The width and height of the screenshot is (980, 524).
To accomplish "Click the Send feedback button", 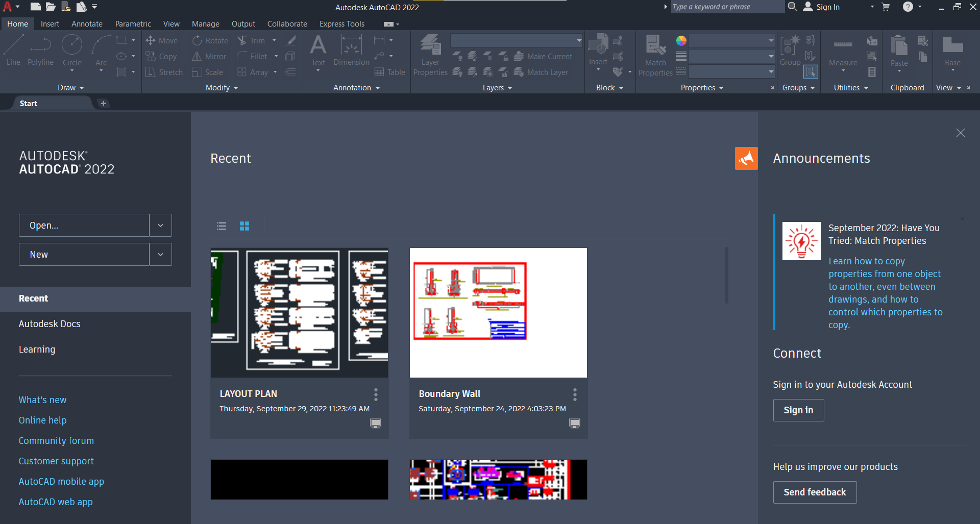I will 815,492.
